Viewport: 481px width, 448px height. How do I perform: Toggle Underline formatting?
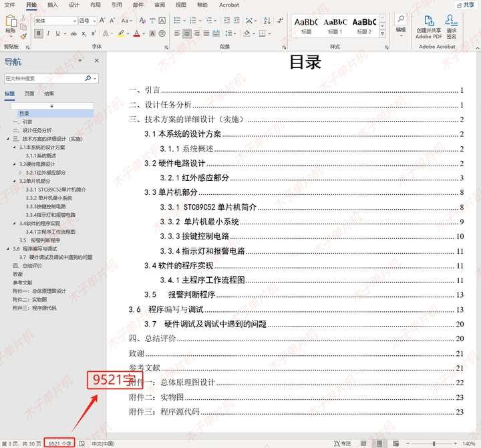57,33
